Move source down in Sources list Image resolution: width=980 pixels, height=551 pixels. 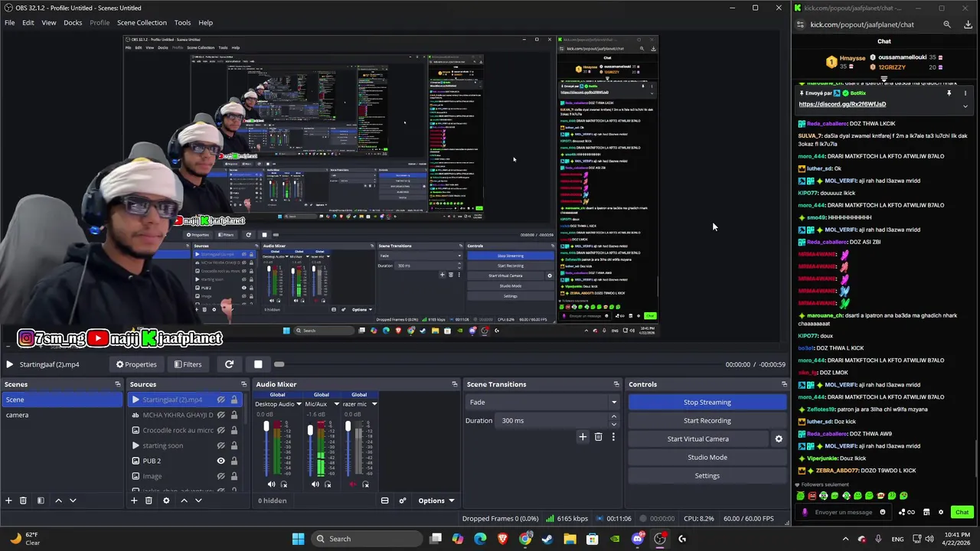[x=198, y=500]
